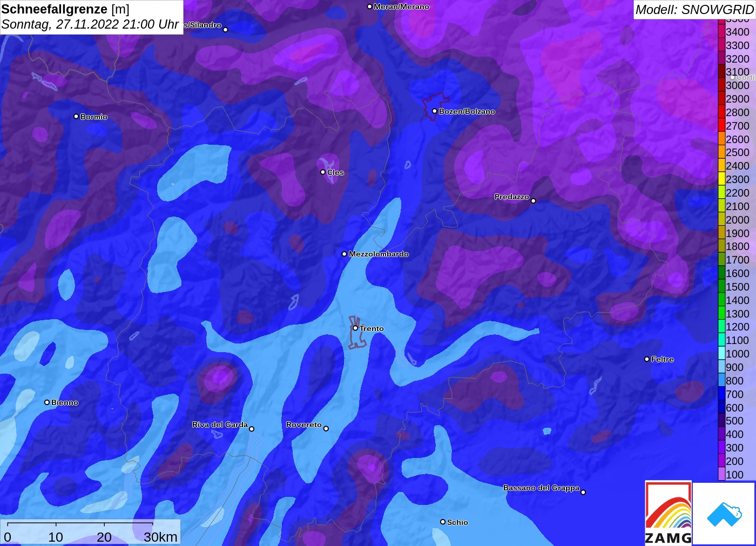The image size is (756, 546).
Task: Click the date Sonntag, 27.11.2022 21:00 Uhr
Action: tap(90, 24)
